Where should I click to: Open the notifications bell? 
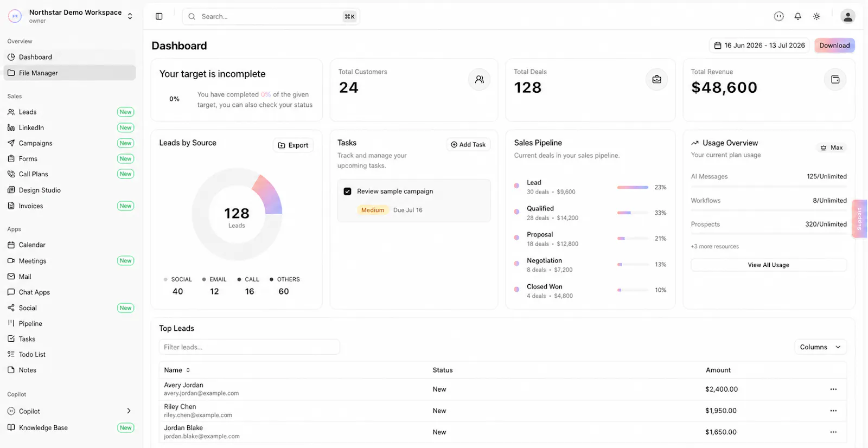(x=797, y=16)
